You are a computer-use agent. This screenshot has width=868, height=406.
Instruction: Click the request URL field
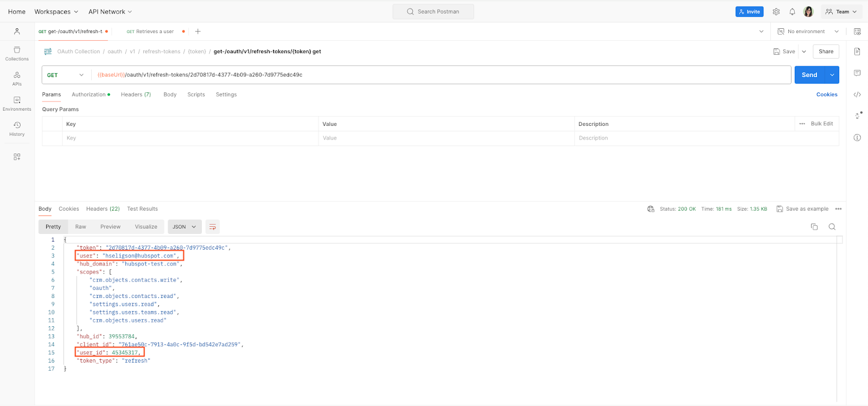click(441, 75)
